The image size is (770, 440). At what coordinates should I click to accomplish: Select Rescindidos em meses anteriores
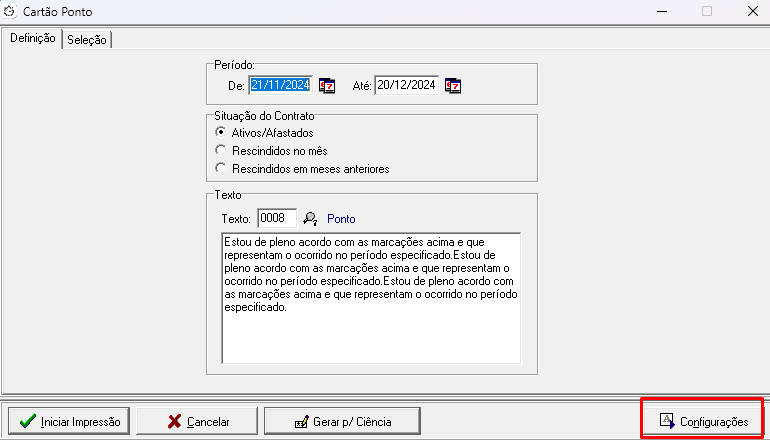tap(220, 169)
